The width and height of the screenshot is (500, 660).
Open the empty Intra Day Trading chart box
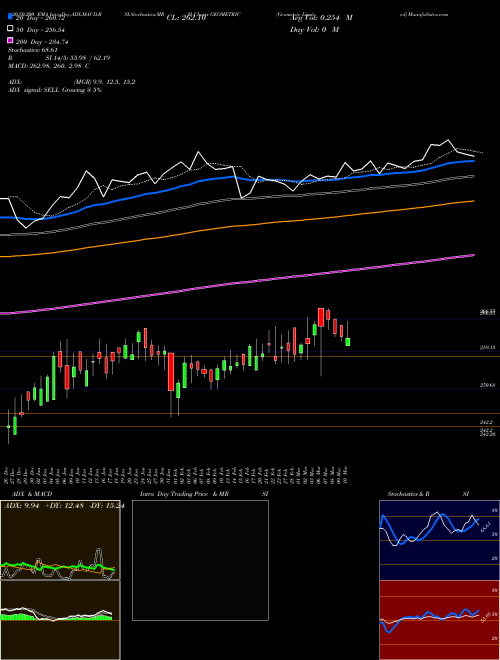tap(200, 560)
